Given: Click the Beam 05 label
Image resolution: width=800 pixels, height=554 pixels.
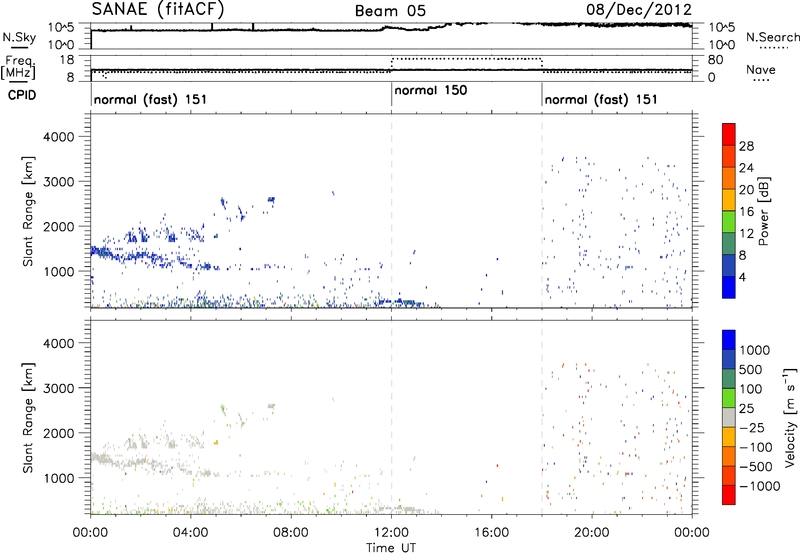Looking at the screenshot, I should [390, 11].
